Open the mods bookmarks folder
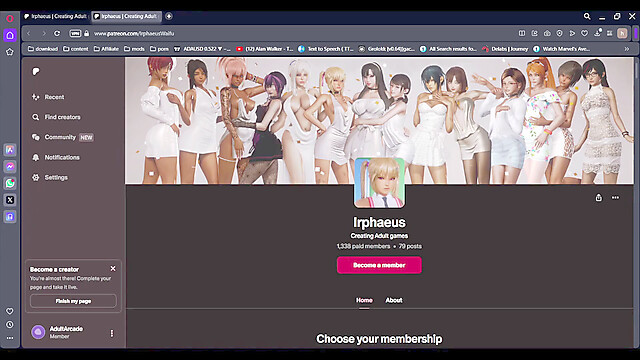Viewport: 640px width, 360px height. [x=134, y=49]
